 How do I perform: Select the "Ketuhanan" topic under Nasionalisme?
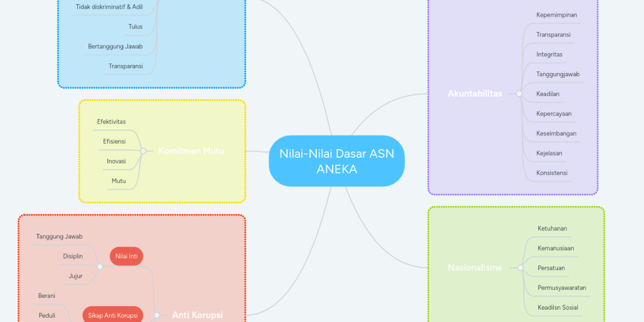[x=552, y=228]
